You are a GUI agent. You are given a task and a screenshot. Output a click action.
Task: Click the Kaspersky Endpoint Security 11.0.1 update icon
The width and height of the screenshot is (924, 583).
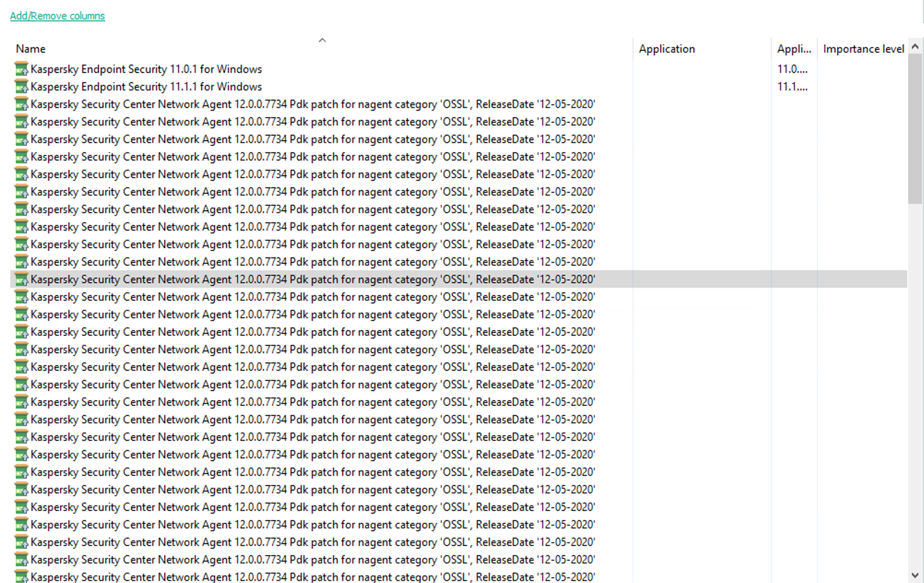click(21, 69)
